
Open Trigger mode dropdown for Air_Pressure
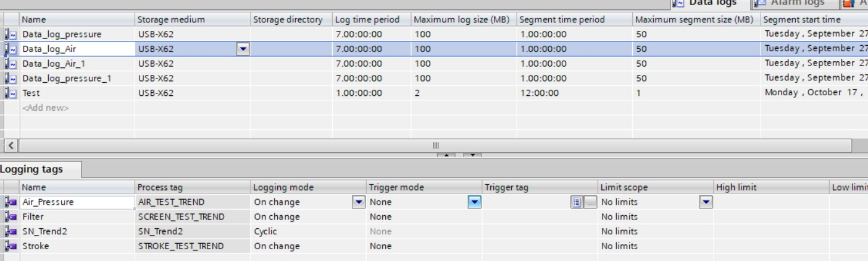click(475, 202)
